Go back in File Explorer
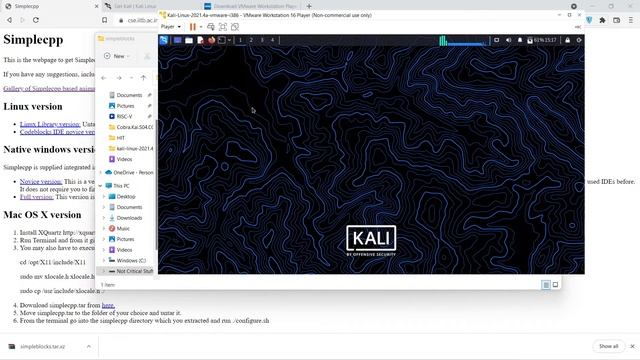The height and width of the screenshot is (360, 640). tap(104, 78)
